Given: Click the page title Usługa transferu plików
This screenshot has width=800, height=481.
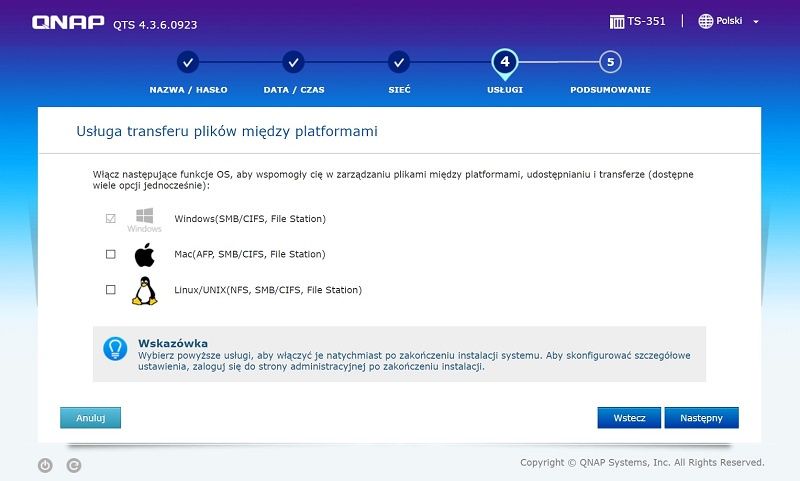Looking at the screenshot, I should point(227,132).
